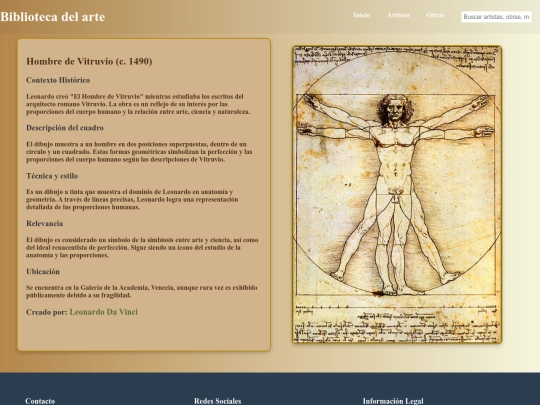Open the Leonardo Da Vinci artist link
The height and width of the screenshot is (405, 540).
(x=104, y=312)
